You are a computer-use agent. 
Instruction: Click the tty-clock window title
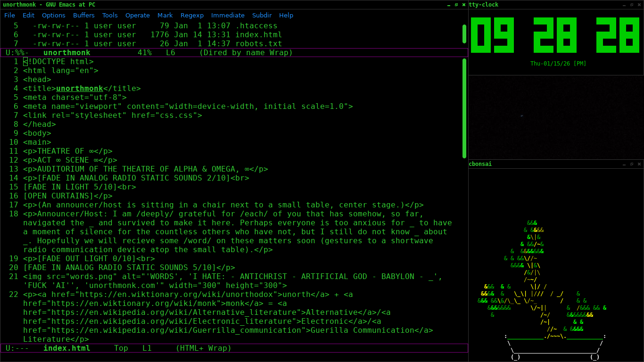(484, 5)
